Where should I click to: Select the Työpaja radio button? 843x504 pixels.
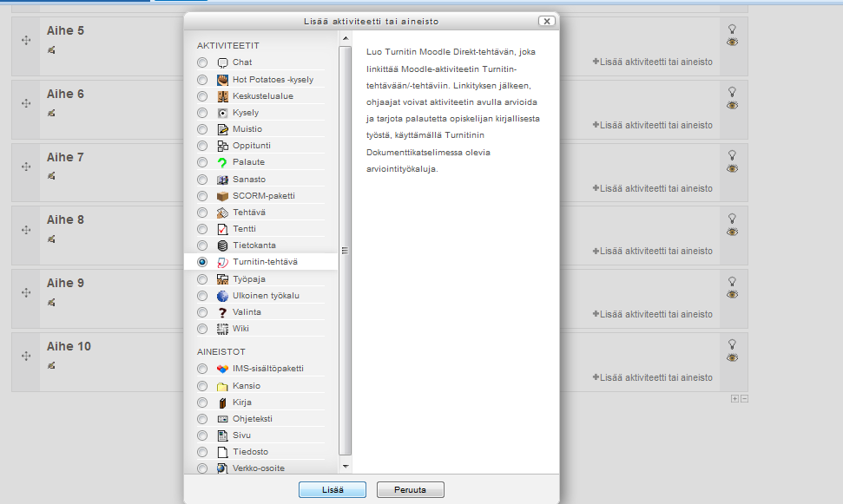202,279
